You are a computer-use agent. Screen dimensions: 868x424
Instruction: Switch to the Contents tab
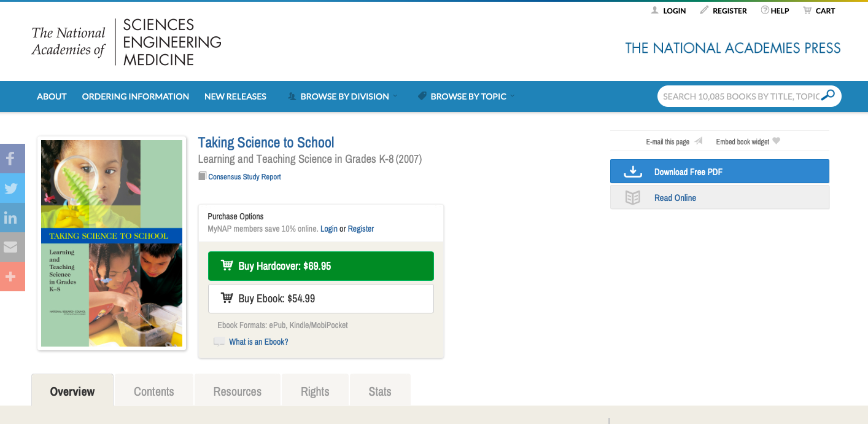154,390
